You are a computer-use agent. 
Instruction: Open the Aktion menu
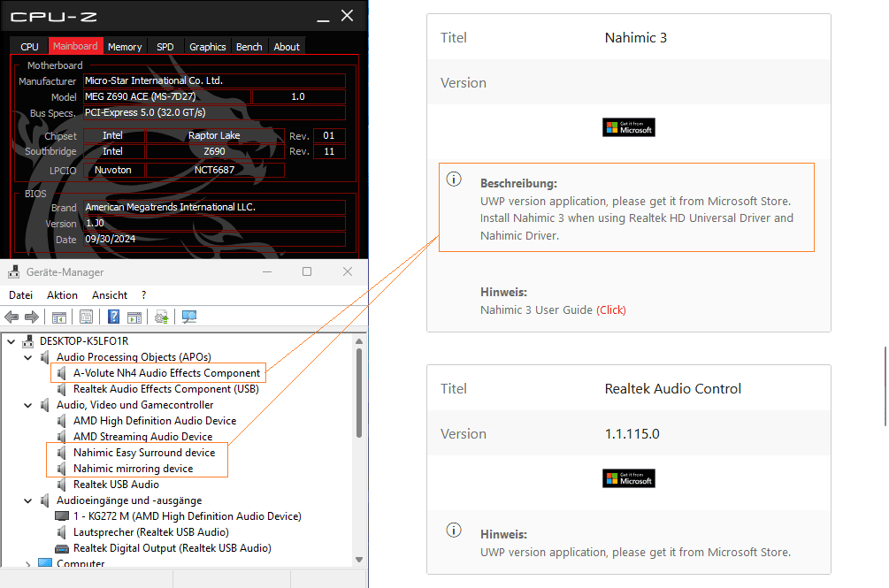click(x=63, y=295)
